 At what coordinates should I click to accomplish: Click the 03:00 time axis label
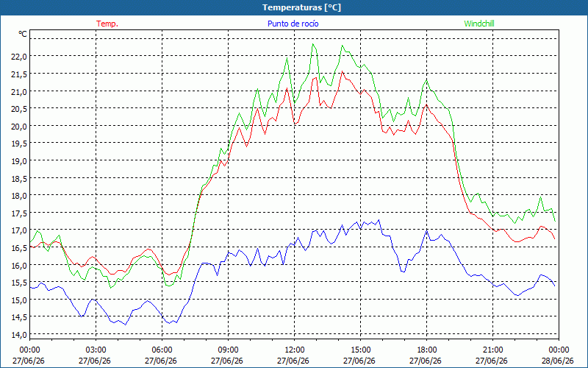[x=96, y=350]
